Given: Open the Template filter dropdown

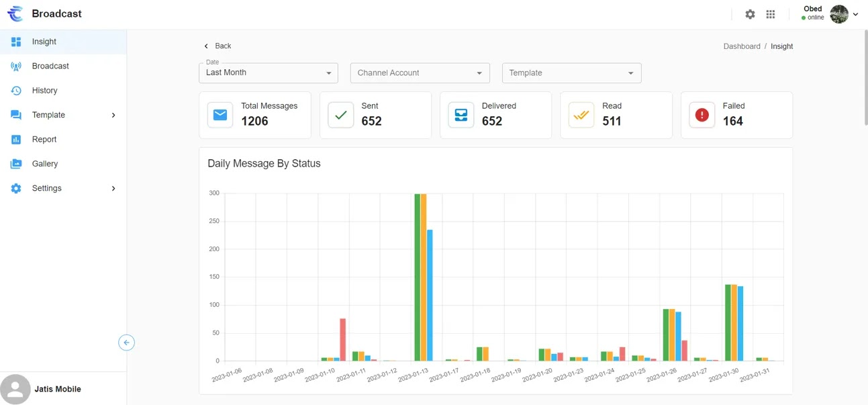Looking at the screenshot, I should pos(571,73).
